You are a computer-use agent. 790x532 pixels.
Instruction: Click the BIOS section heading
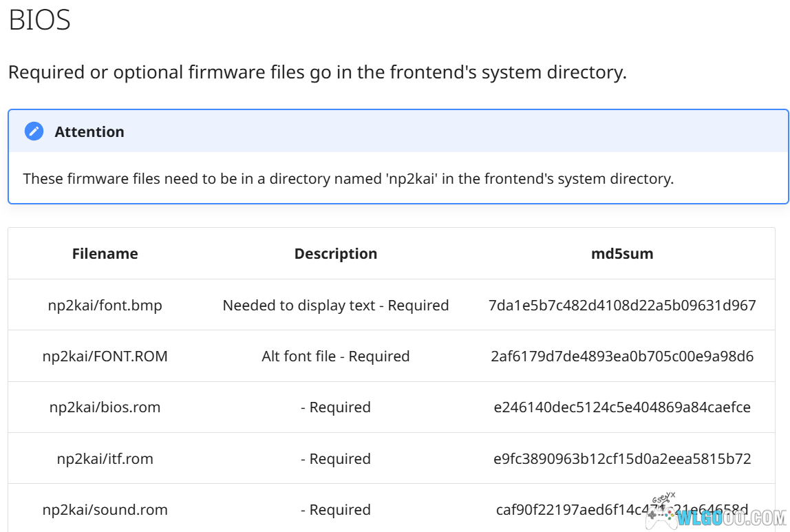point(39,21)
